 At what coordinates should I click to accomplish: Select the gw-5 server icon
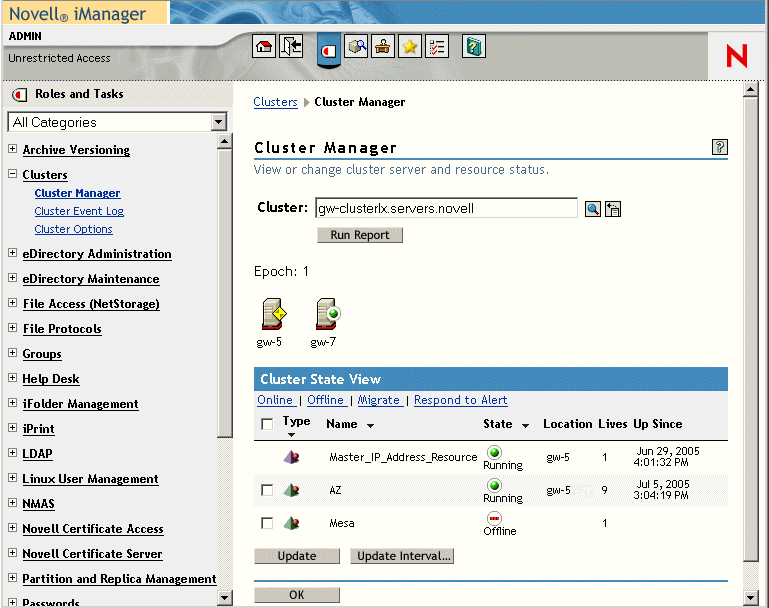(273, 314)
